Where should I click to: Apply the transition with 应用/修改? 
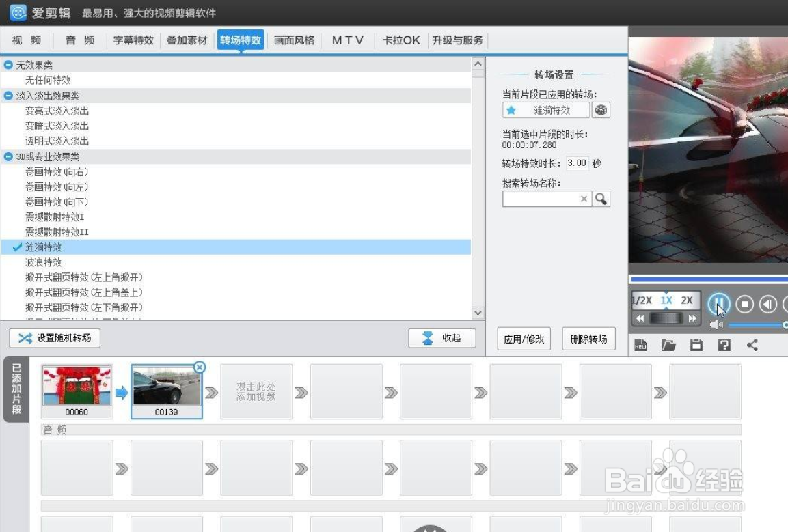[x=524, y=338]
